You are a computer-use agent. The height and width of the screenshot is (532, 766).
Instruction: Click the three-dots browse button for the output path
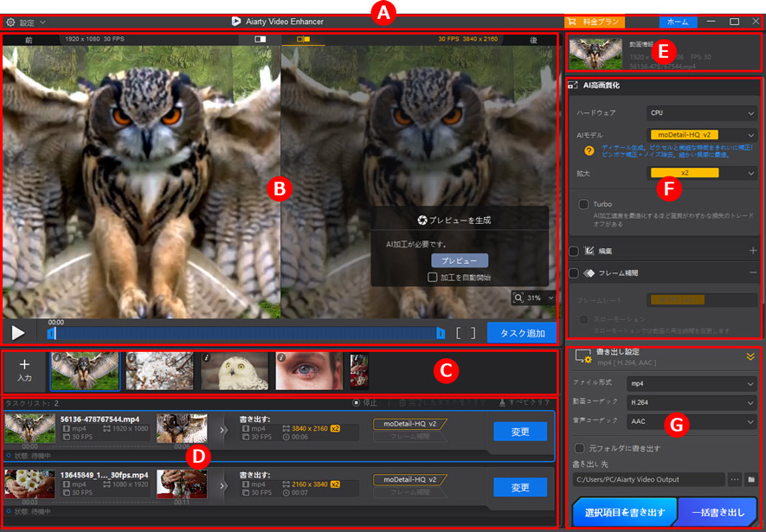735,479
